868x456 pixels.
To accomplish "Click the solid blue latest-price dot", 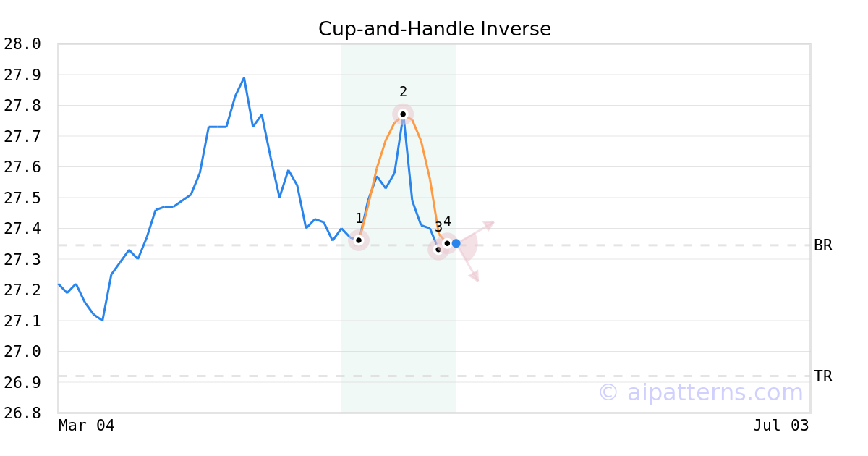I will 456,243.
